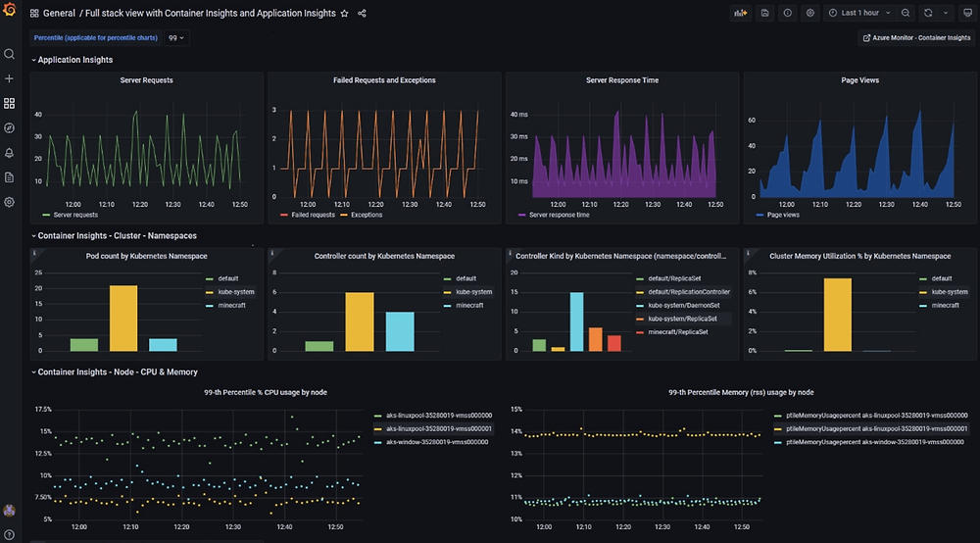Open Failed Requests and Exceptions panel menu
980x543 pixels.
384,80
